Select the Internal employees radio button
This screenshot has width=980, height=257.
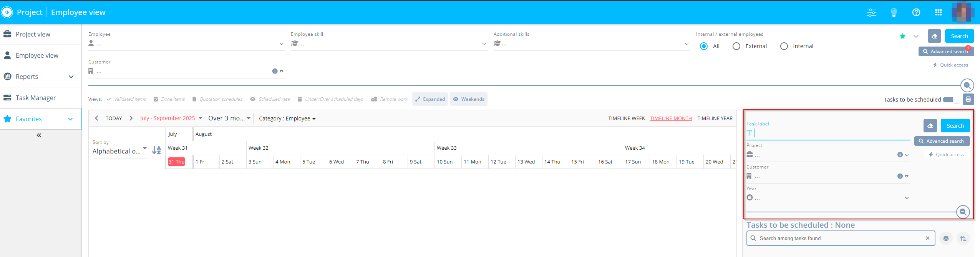tap(784, 46)
